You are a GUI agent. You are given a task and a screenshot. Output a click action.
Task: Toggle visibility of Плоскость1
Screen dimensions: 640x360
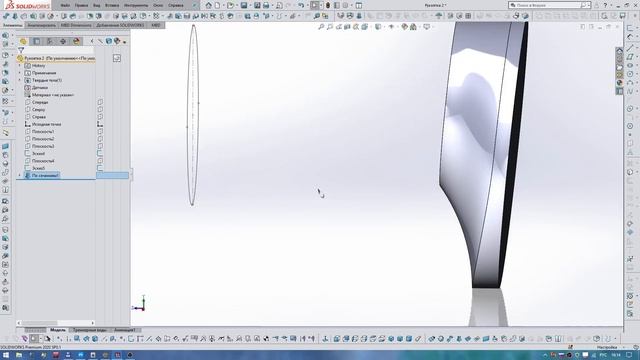point(100,131)
